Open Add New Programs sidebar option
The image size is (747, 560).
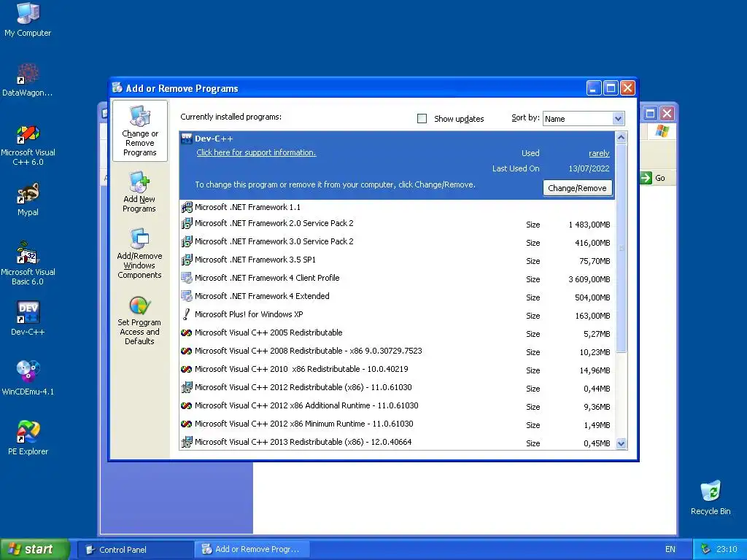[x=139, y=192]
